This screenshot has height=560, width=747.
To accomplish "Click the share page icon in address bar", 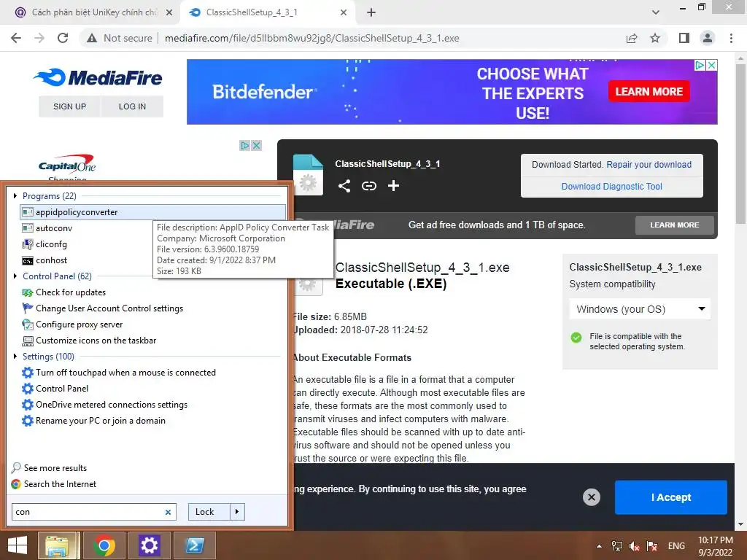I will 632,38.
